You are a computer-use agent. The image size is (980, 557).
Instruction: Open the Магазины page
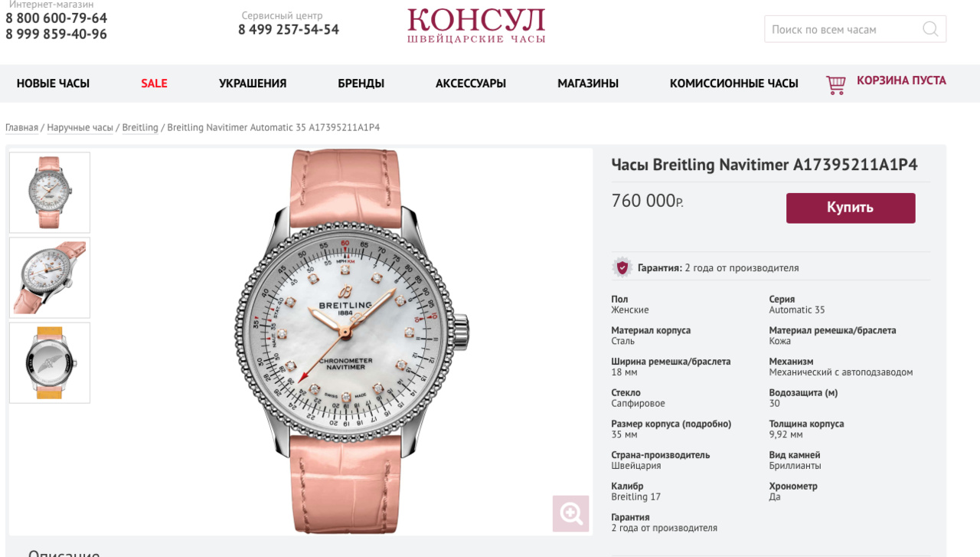(588, 84)
